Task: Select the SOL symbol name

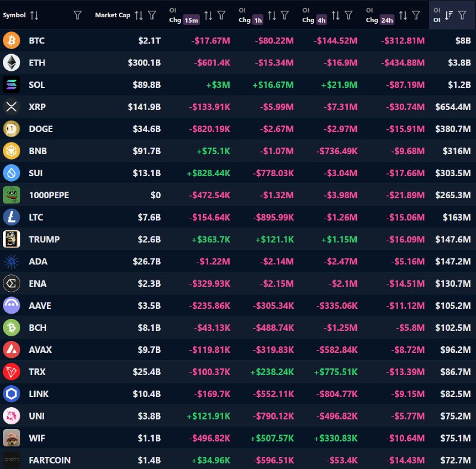Action: tap(37, 85)
